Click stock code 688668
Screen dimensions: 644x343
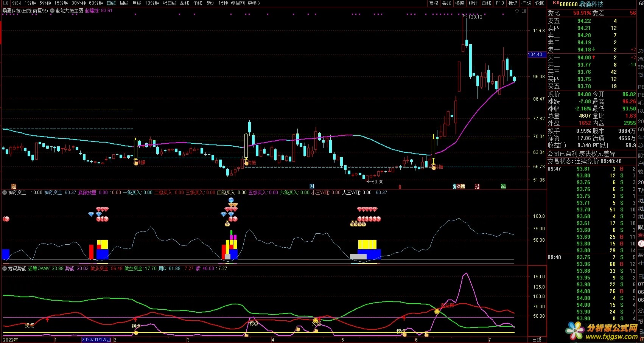[569, 4]
